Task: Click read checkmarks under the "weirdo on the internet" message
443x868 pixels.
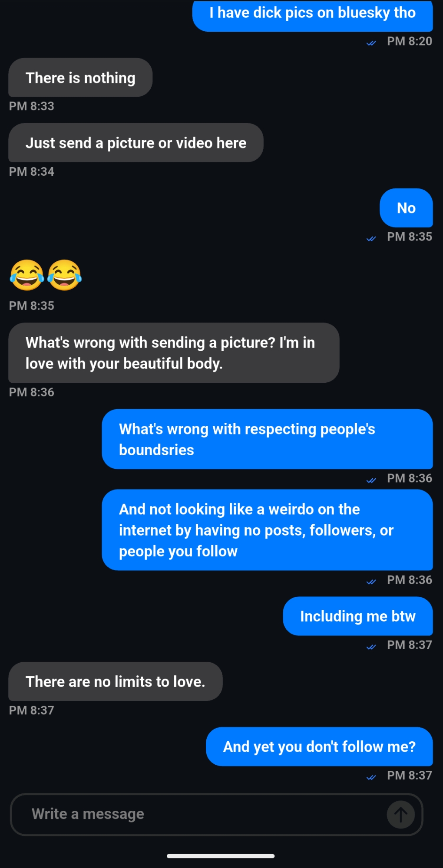Action: pyautogui.click(x=371, y=582)
